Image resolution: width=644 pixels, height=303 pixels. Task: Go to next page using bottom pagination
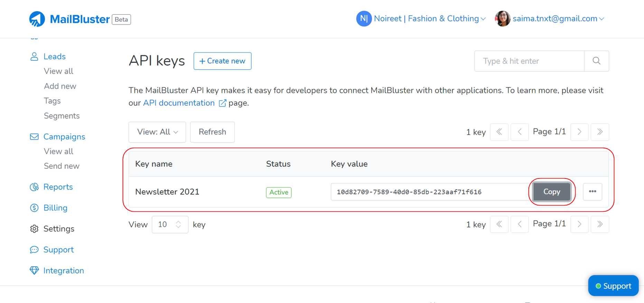point(580,224)
